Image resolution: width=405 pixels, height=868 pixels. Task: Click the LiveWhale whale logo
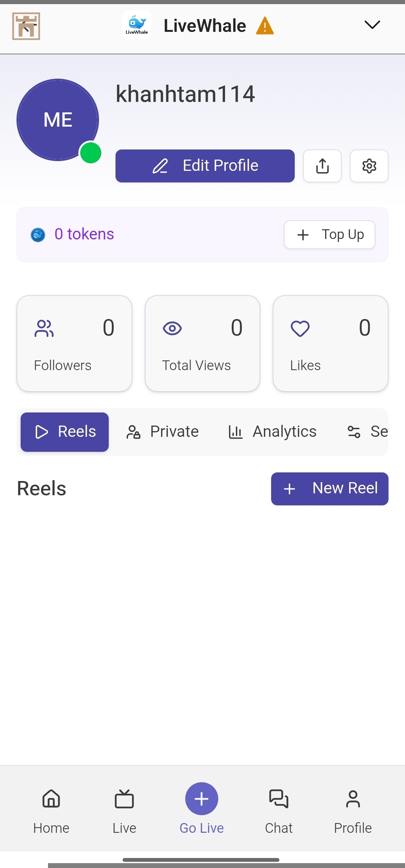coord(137,25)
